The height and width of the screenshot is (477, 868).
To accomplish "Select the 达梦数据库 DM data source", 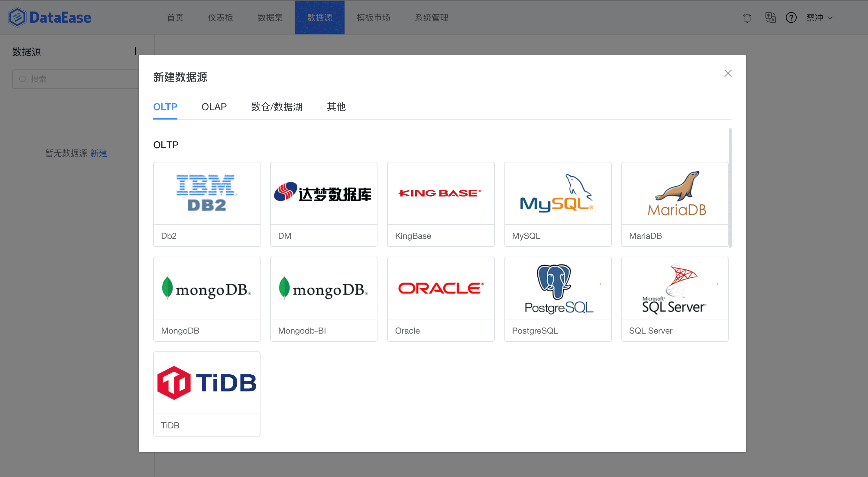I will click(323, 204).
